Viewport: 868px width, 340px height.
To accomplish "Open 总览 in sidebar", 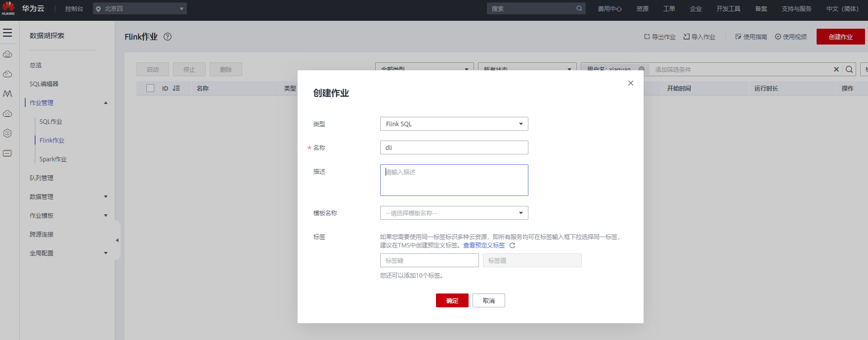I will click(36, 65).
